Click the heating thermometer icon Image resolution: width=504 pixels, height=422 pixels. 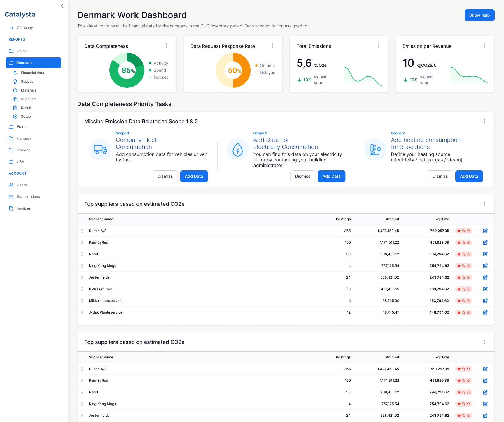(x=375, y=150)
